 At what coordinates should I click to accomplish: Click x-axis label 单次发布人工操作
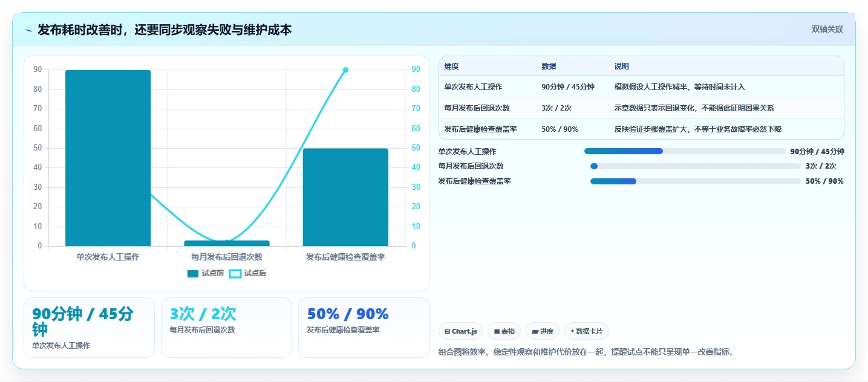108,257
